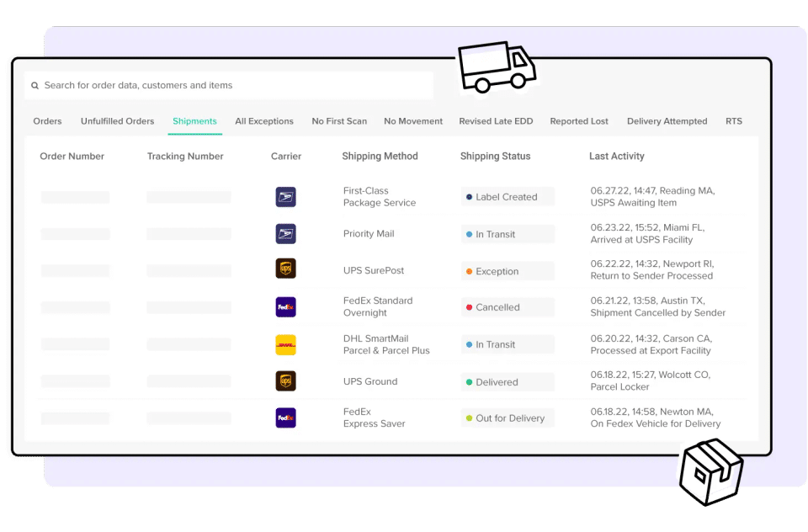Focus the order data search field
Screen dimensions: 808x532
pos(229,86)
